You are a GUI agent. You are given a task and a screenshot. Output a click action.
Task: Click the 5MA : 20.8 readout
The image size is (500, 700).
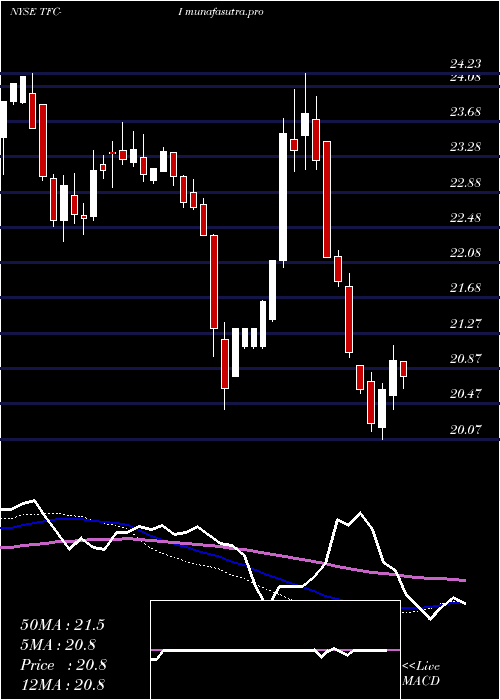(x=59, y=645)
